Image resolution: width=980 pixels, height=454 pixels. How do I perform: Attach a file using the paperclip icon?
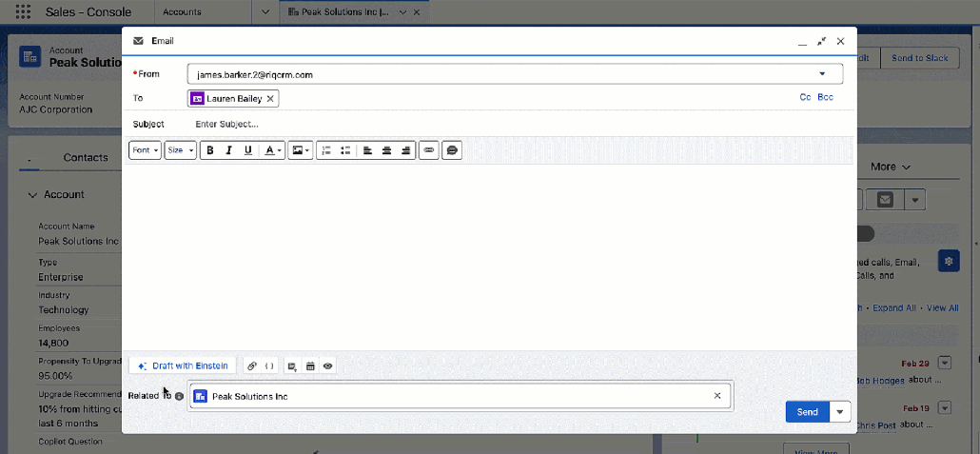click(x=252, y=365)
